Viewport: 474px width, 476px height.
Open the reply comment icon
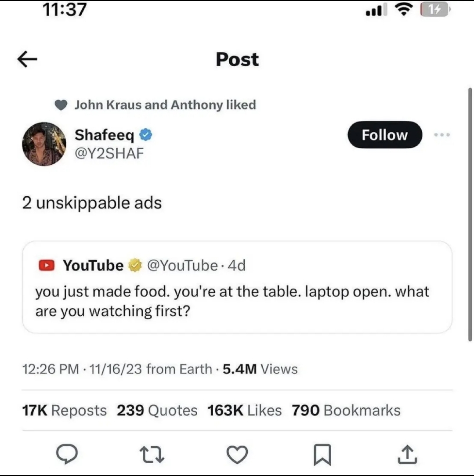tap(67, 455)
